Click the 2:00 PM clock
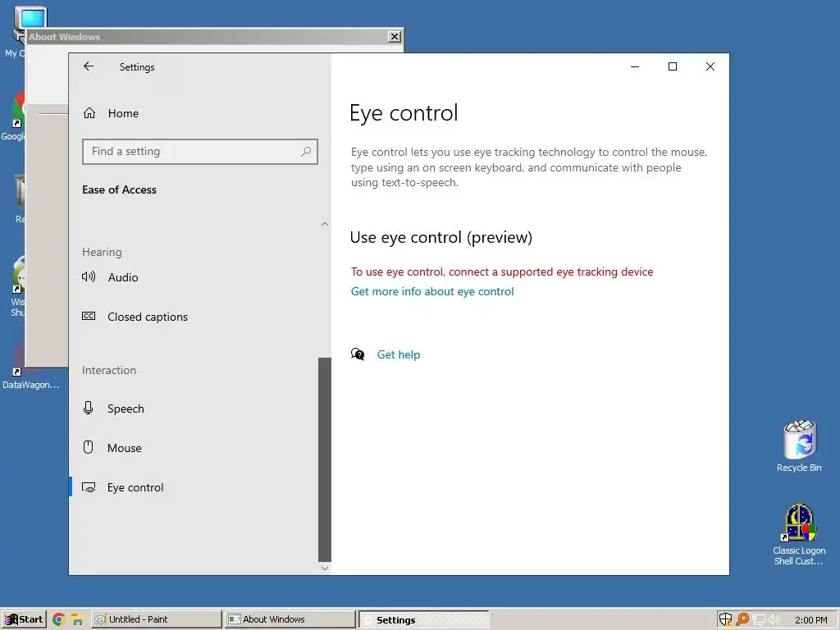 tap(811, 620)
